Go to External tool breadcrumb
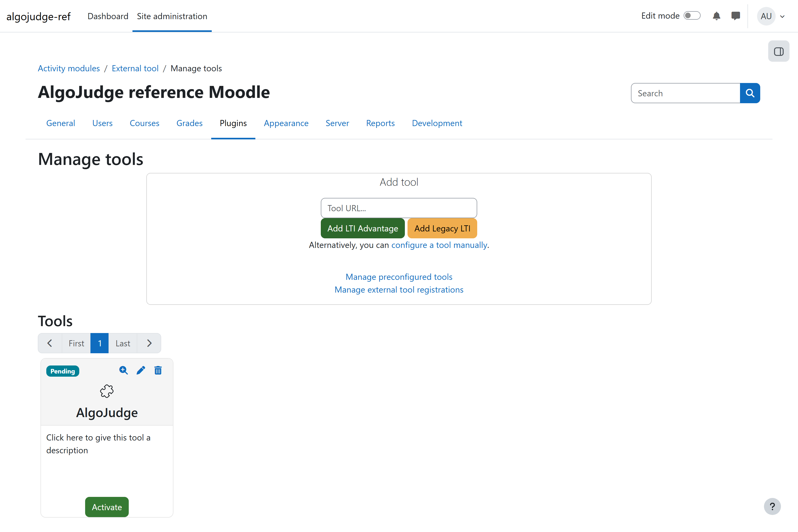798x532 pixels. (135, 68)
